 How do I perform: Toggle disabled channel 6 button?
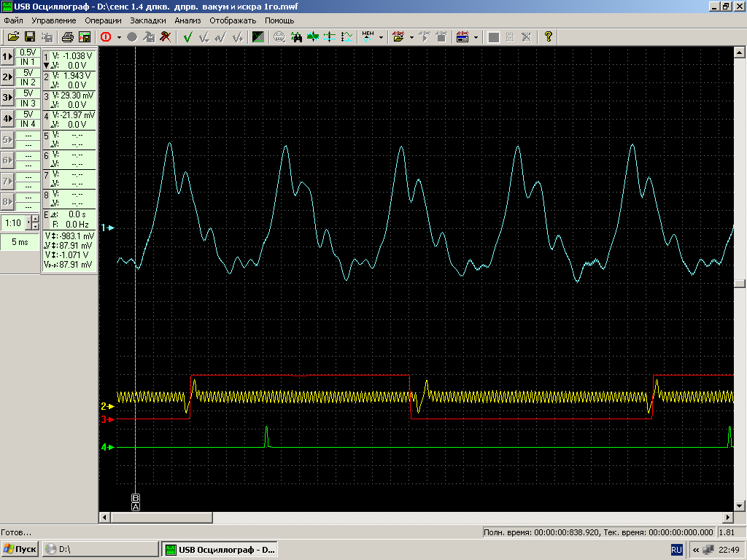pyautogui.click(x=7, y=160)
